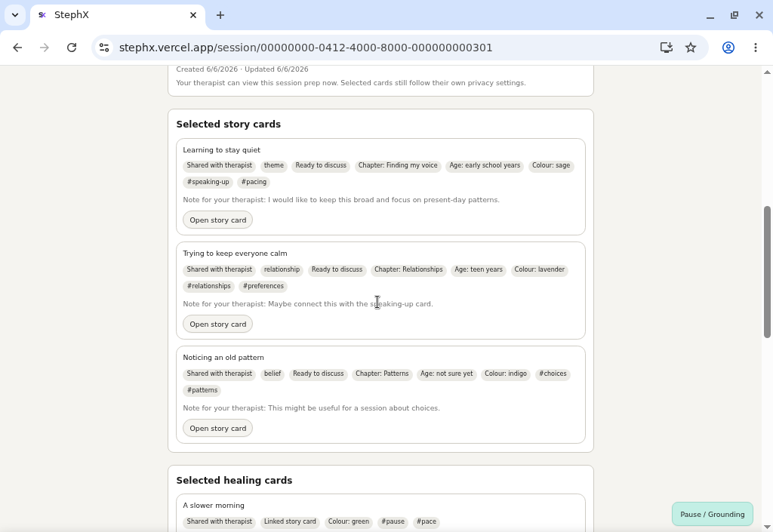The width and height of the screenshot is (773, 532).
Task: Open story card for Learning to stay quiet
Action: tap(218, 220)
